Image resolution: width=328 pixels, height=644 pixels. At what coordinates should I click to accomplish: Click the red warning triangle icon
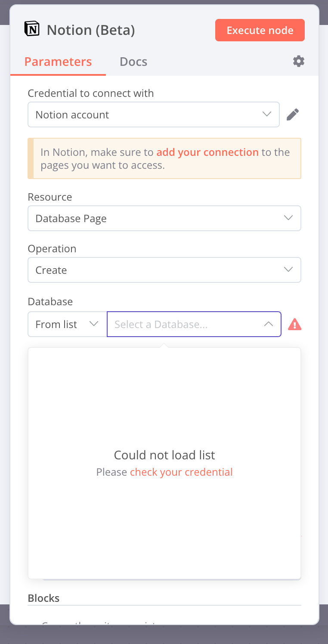point(294,324)
